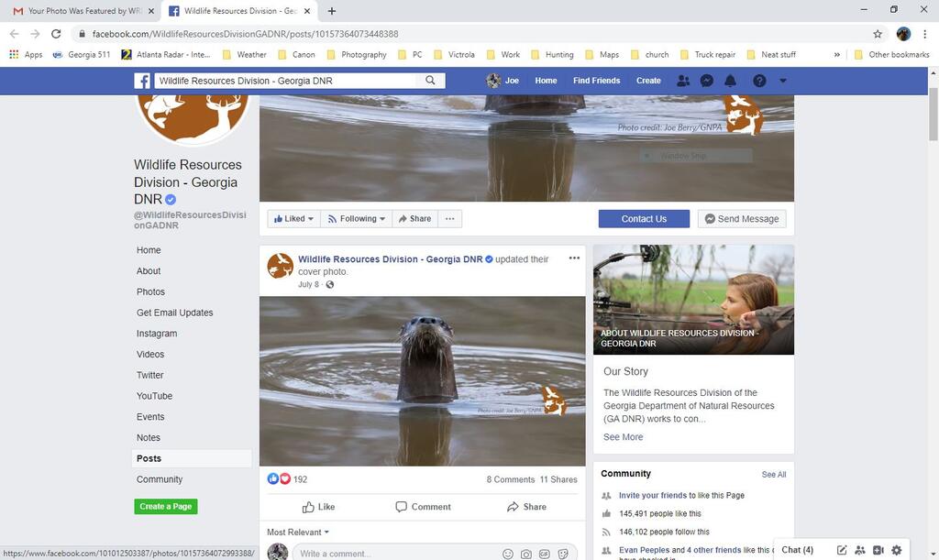Expand the account menu arrow

(x=783, y=81)
